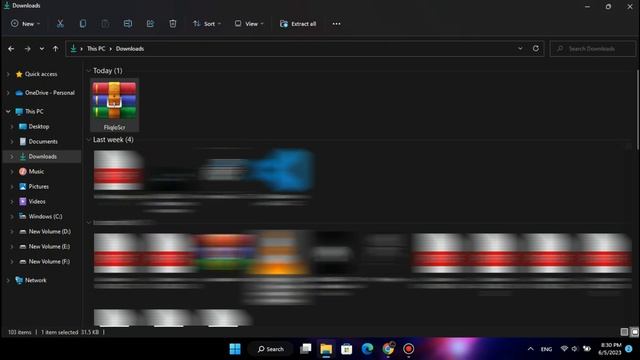Click Downloads in address breadcrumb
The image size is (640, 360).
[130, 49]
